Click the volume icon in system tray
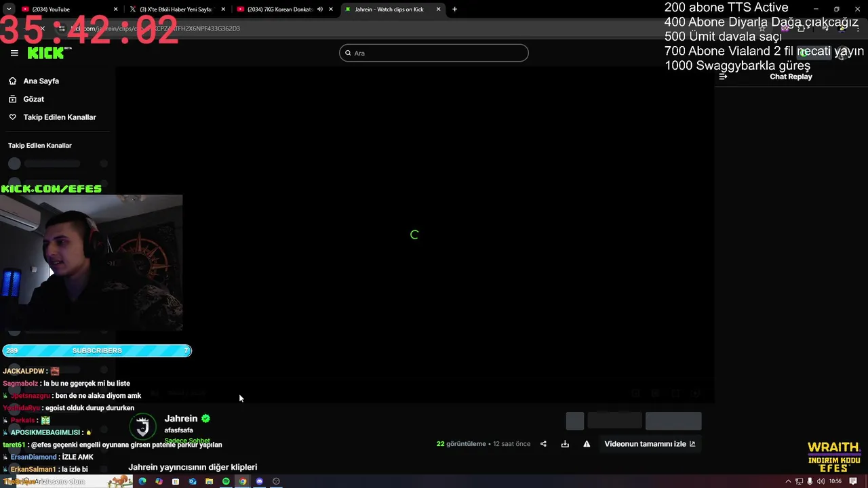The height and width of the screenshot is (488, 868). click(x=821, y=481)
